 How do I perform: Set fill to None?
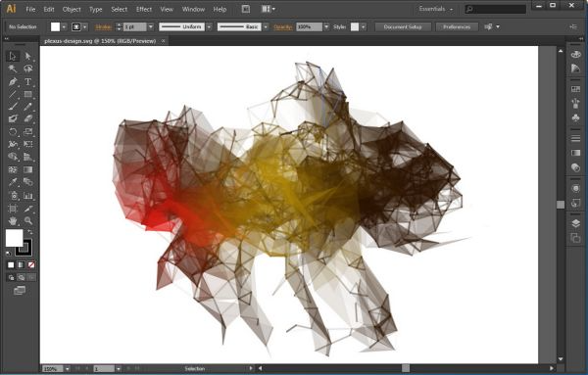click(x=31, y=265)
